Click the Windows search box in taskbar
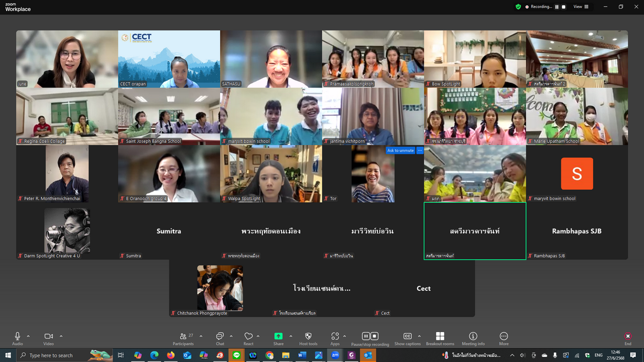Screen dimensions: 644x362 (x=58, y=355)
